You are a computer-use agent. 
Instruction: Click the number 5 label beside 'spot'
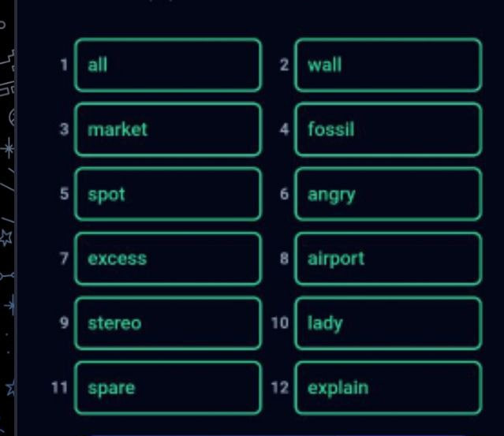(x=64, y=194)
